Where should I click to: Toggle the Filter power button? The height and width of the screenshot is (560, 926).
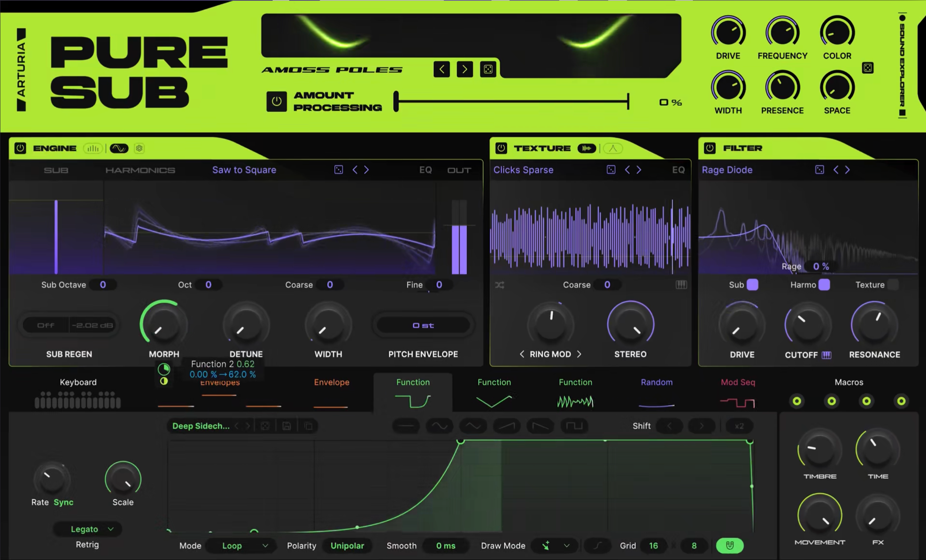(x=709, y=148)
